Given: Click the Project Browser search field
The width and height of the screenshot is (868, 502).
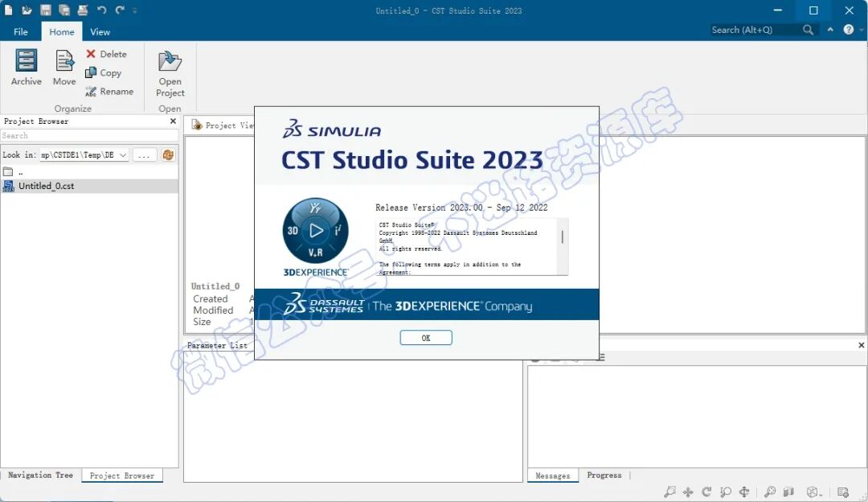Looking at the screenshot, I should pos(89,135).
